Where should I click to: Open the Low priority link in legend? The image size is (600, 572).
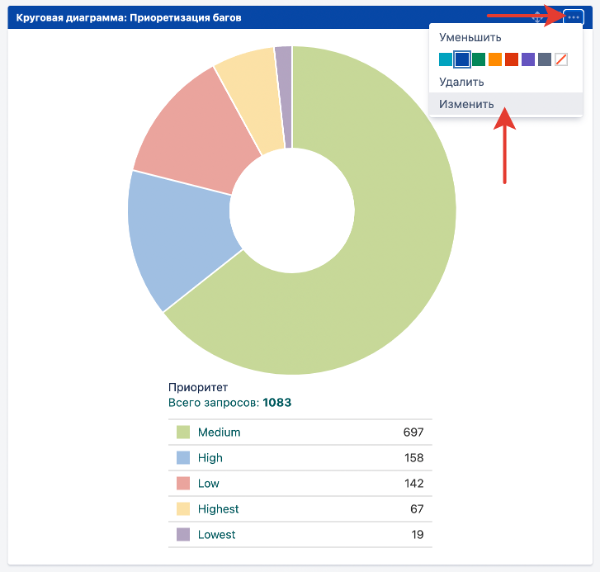pyautogui.click(x=209, y=484)
